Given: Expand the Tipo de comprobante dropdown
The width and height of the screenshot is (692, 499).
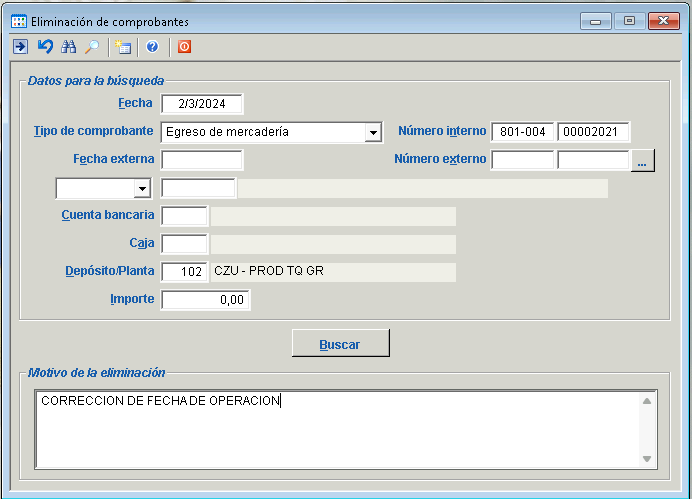Looking at the screenshot, I should point(373,133).
